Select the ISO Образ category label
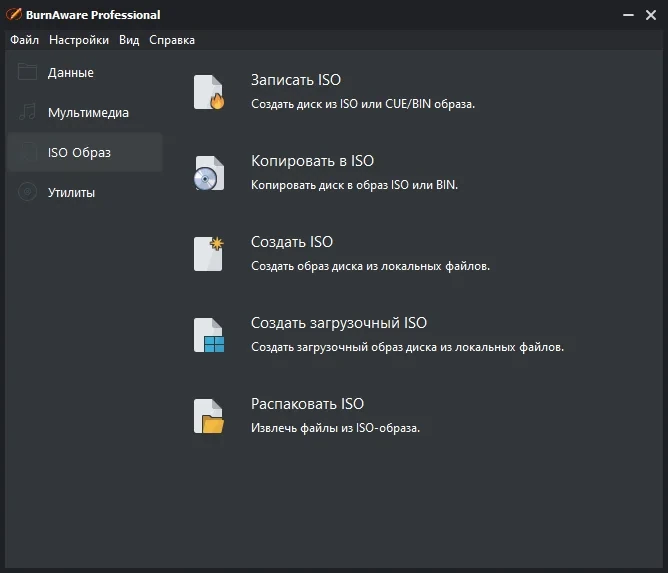The image size is (668, 573). (x=79, y=153)
